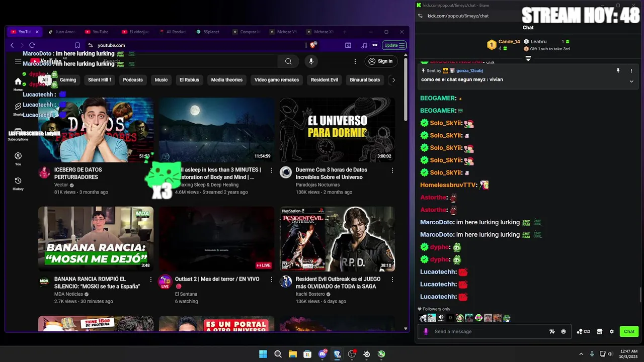Open File Explorer from taskbar
The width and height of the screenshot is (644, 362).
coord(292,354)
